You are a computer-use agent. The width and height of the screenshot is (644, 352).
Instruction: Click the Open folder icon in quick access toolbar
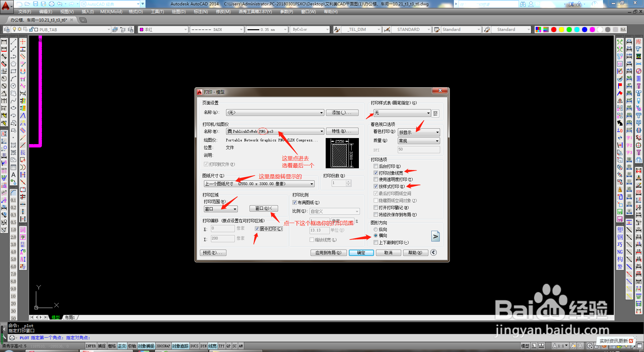[x=27, y=4]
